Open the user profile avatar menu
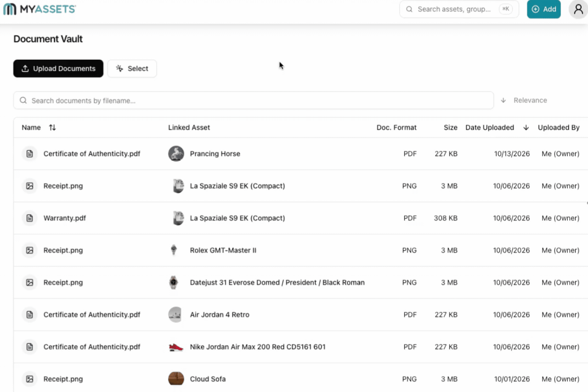 pos(578,9)
